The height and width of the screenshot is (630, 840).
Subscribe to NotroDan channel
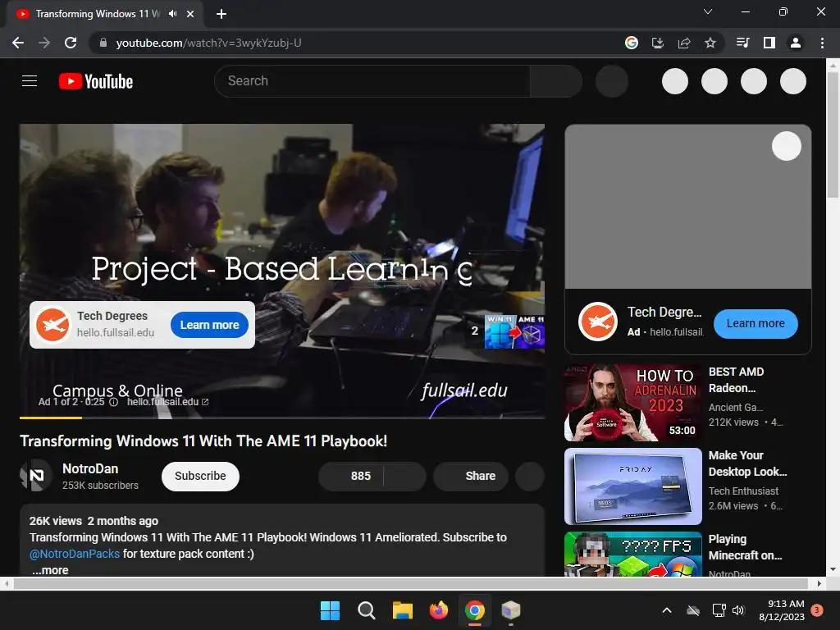[200, 476]
